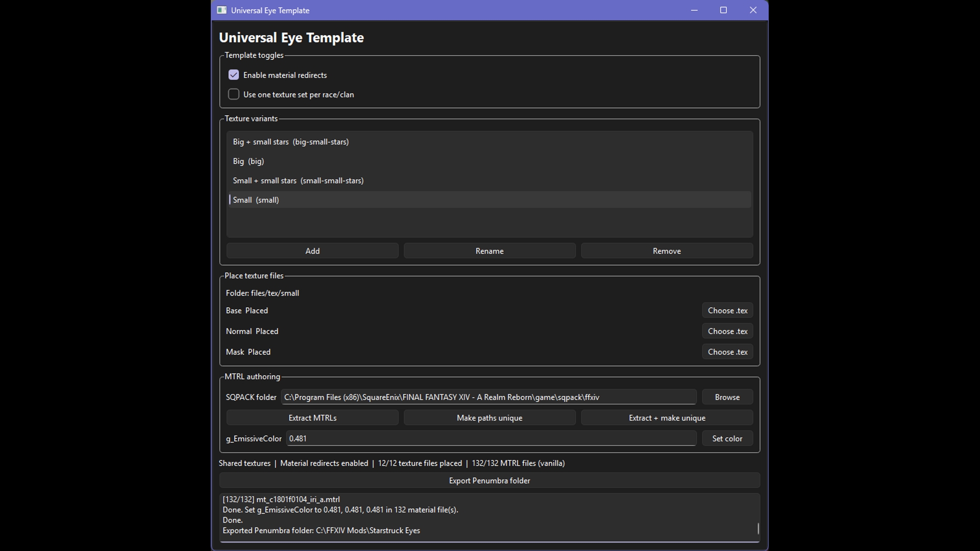980x551 pixels.
Task: Remove the selected texture variant
Action: click(667, 251)
